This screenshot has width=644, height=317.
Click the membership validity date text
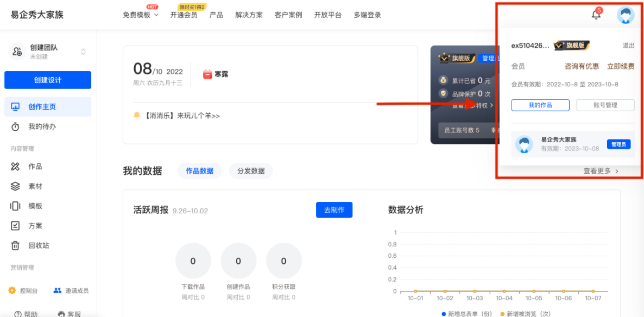[x=565, y=84]
